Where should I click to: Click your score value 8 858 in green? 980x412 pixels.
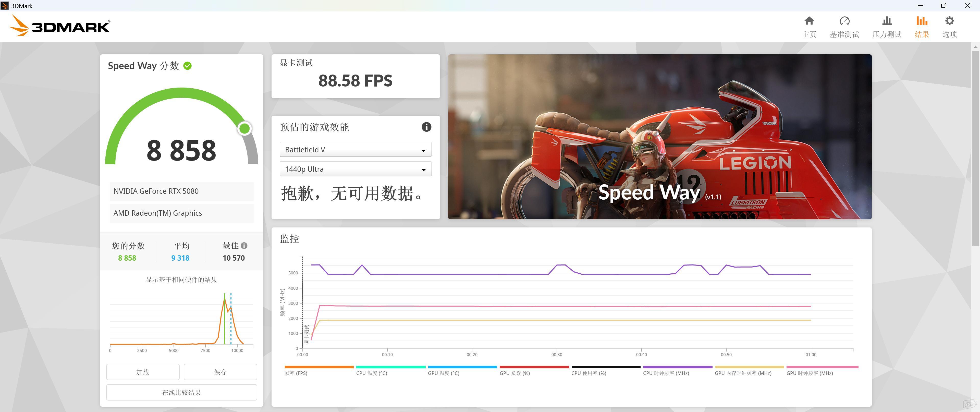[x=127, y=258]
